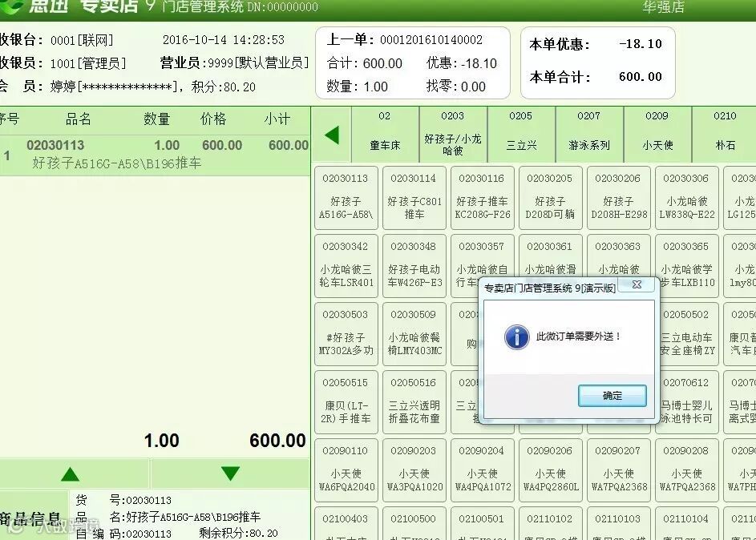
Task: Add product 02030509 小龙哈彼餐椅LMY403MC
Action: 414,334
